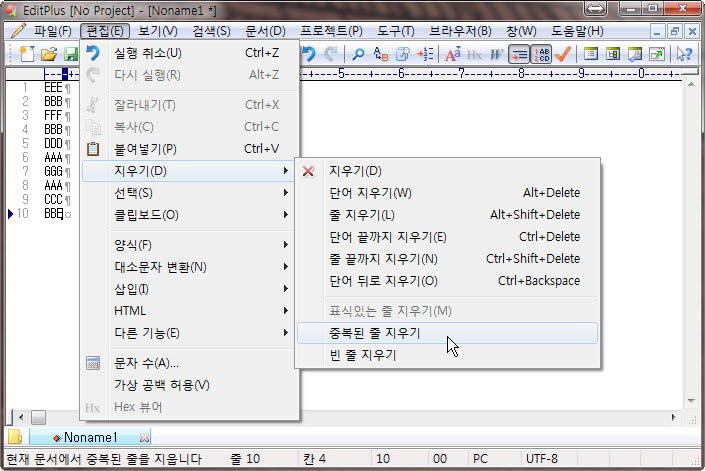Choose 빈 줄 지우기 entry
Image resolution: width=705 pixels, height=471 pixels.
point(447,355)
